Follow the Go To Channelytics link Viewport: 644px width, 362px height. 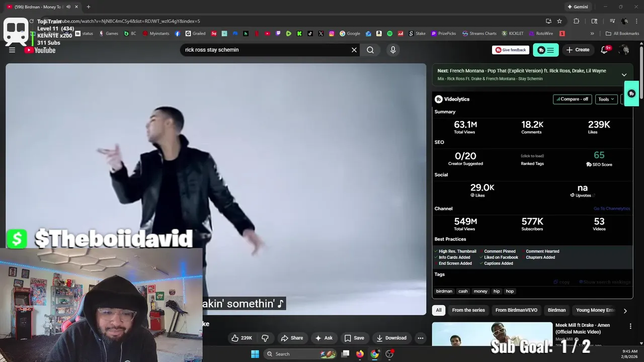[x=611, y=209]
